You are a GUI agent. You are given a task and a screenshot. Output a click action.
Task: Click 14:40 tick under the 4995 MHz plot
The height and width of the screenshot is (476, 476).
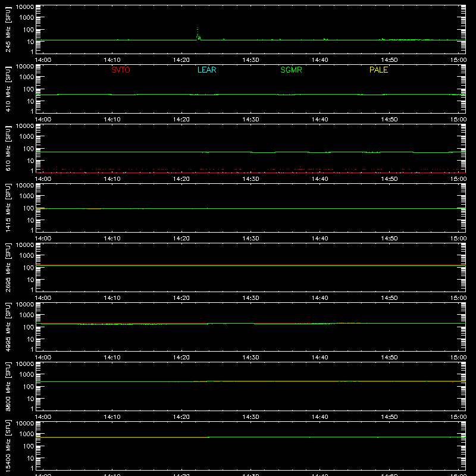(x=320, y=358)
